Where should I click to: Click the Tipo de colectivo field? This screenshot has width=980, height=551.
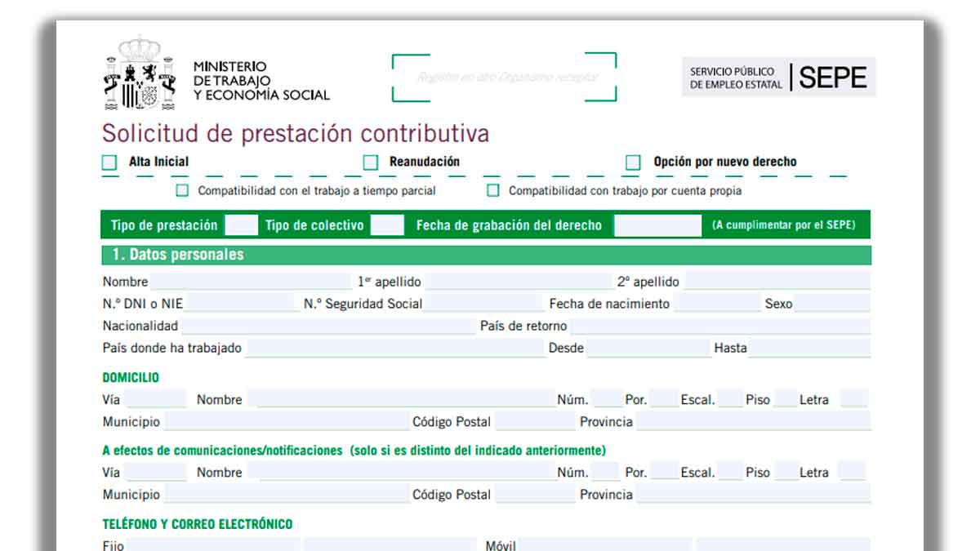(387, 225)
